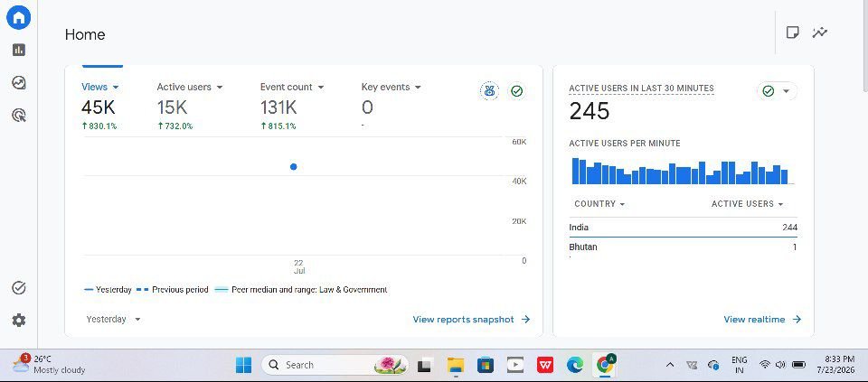Click the 22 Jul data point on chart
Viewport: 868px width, 382px height.
[x=293, y=167]
